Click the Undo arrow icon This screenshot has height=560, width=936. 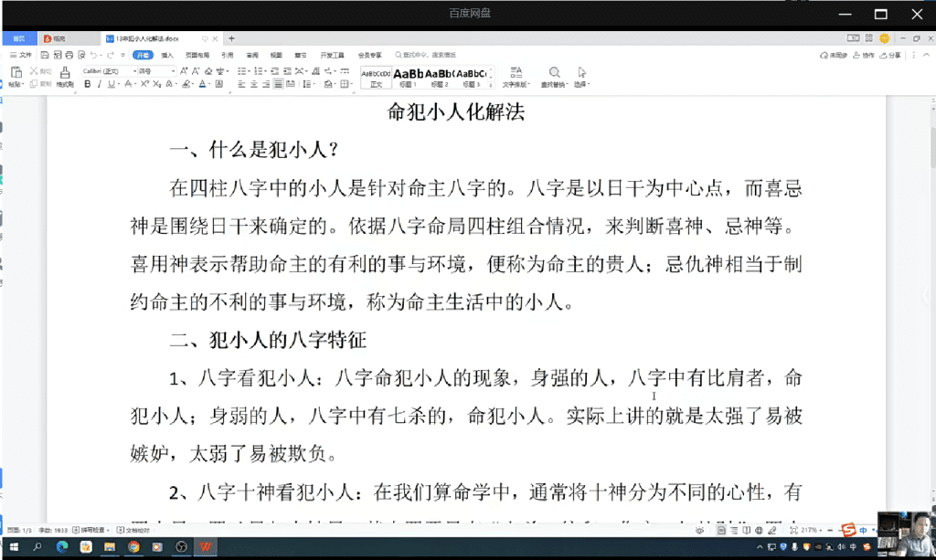click(x=96, y=55)
